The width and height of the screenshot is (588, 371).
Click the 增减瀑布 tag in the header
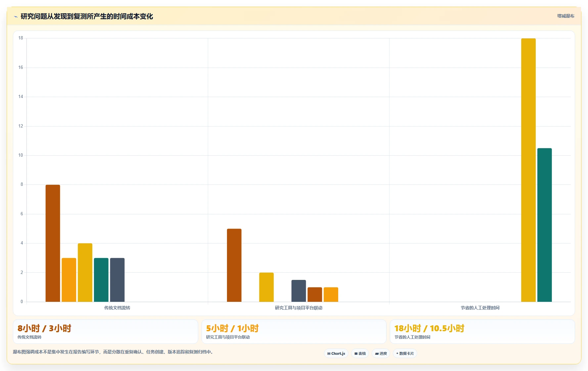coord(565,16)
